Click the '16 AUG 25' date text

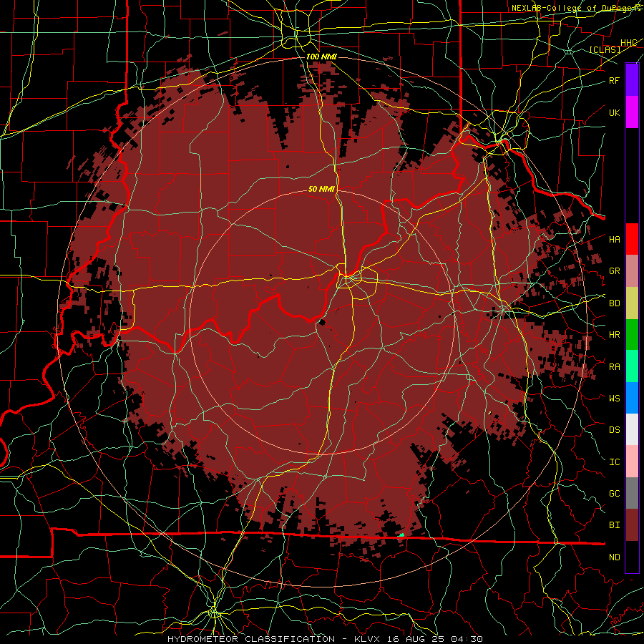coord(415,639)
